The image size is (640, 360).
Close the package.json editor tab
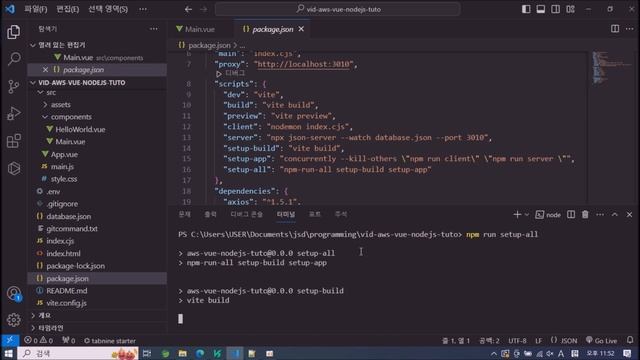301,29
